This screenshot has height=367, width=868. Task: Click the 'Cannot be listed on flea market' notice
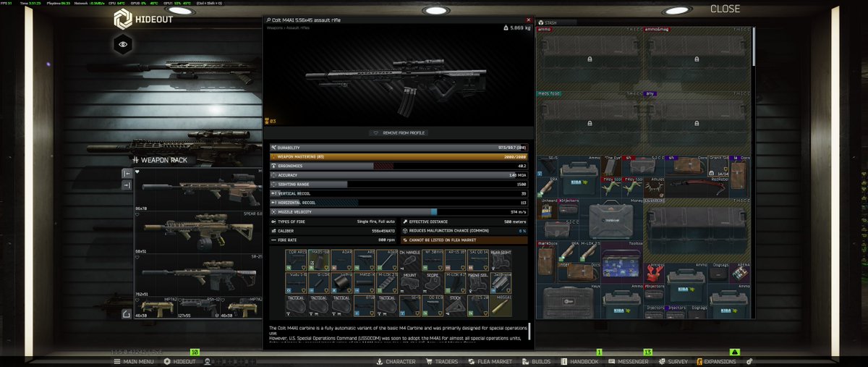[x=466, y=239]
